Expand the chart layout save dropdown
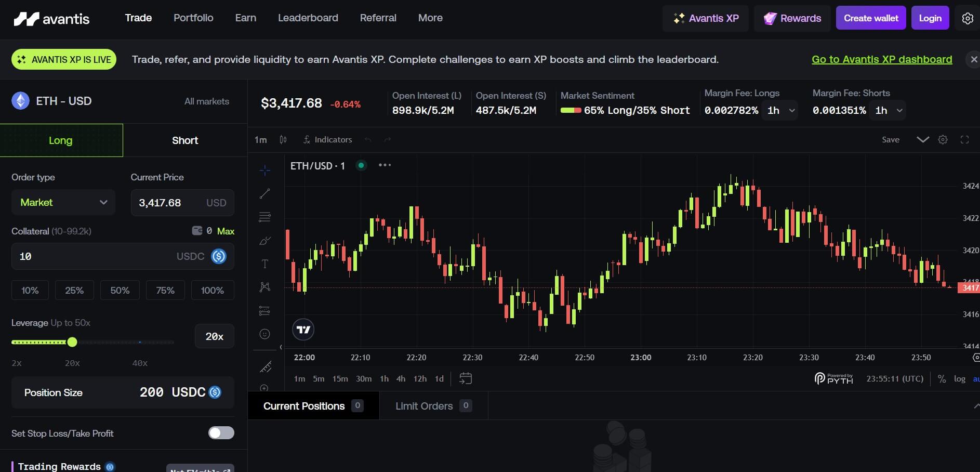Viewport: 980px width, 472px height. [x=923, y=139]
